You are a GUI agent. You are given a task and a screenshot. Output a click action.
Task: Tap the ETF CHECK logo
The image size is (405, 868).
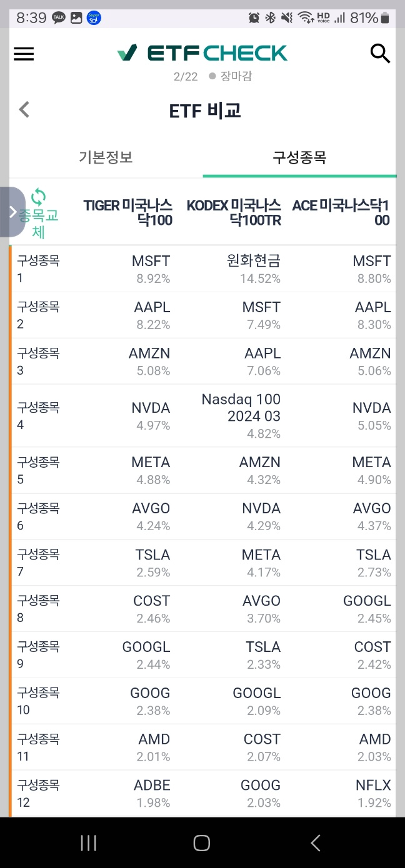pos(202,53)
